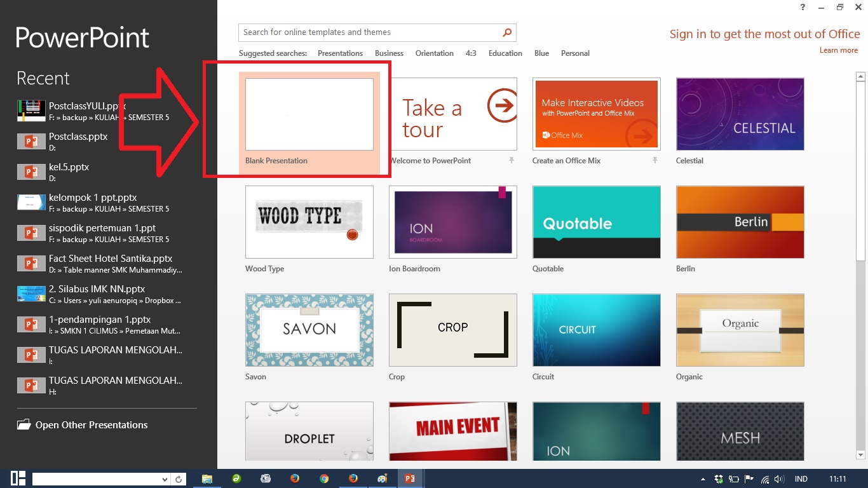Click the Windows Start button

18,479
